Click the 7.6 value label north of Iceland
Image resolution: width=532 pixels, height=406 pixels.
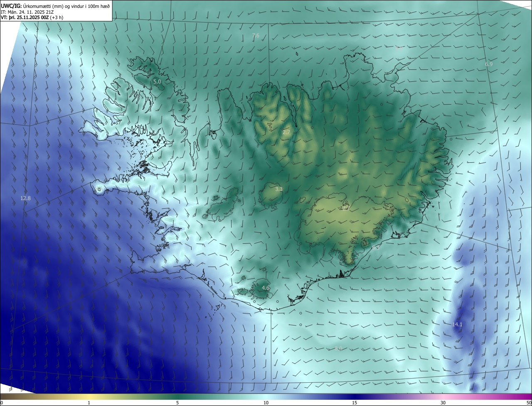pos(256,36)
